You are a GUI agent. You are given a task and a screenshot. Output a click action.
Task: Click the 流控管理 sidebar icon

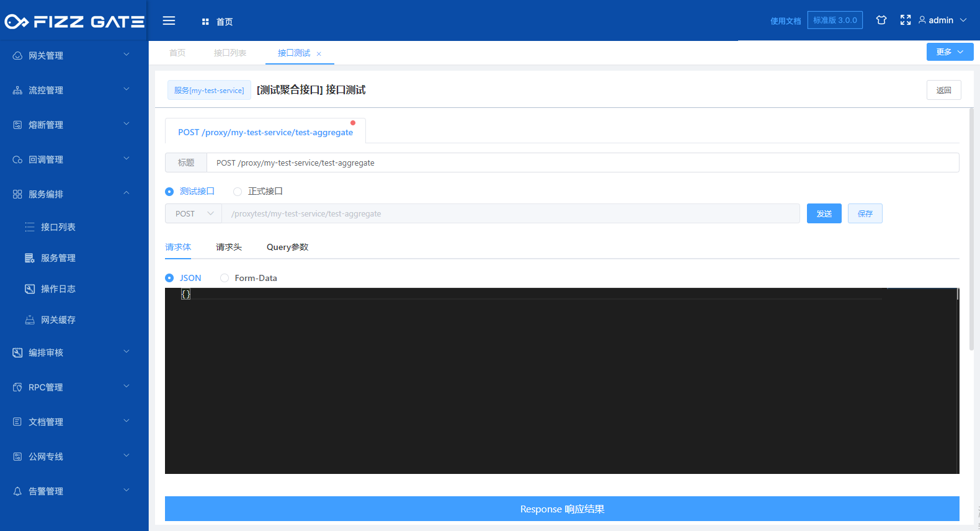17,90
